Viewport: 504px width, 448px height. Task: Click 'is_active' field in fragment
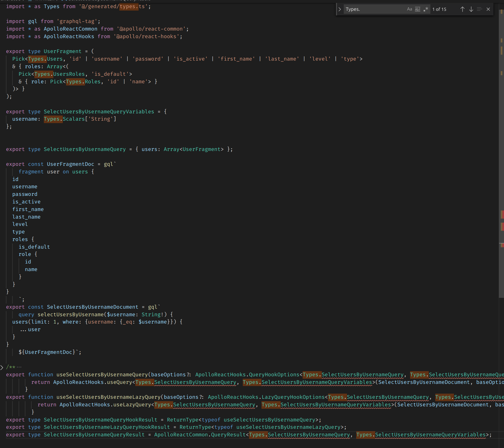click(27, 202)
